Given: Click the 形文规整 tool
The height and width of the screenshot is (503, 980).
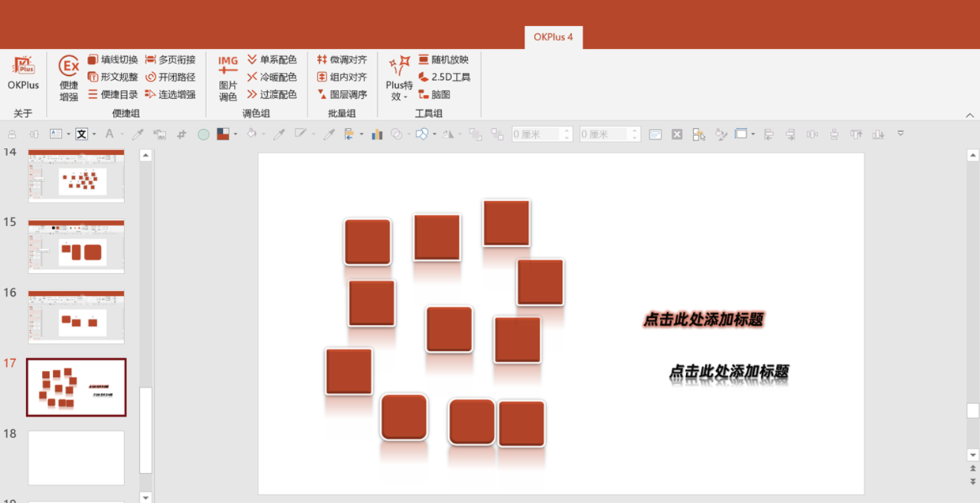Looking at the screenshot, I should [112, 77].
